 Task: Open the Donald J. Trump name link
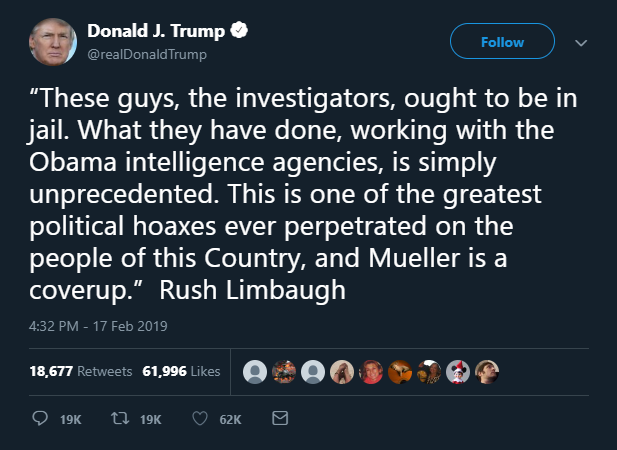(157, 32)
